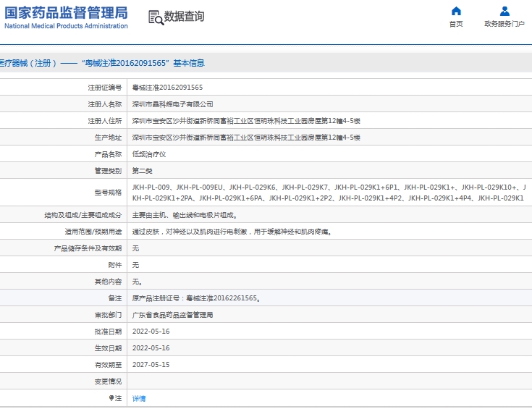
Task: Click structure text 主要由主机、输出线和电极片组成
Action: tap(185, 215)
